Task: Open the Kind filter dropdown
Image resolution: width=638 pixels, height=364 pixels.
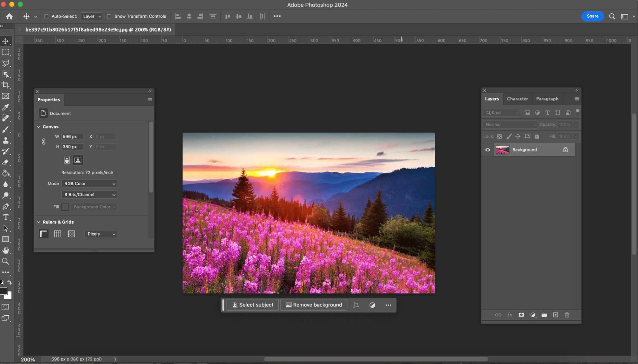Action: pyautogui.click(x=501, y=113)
